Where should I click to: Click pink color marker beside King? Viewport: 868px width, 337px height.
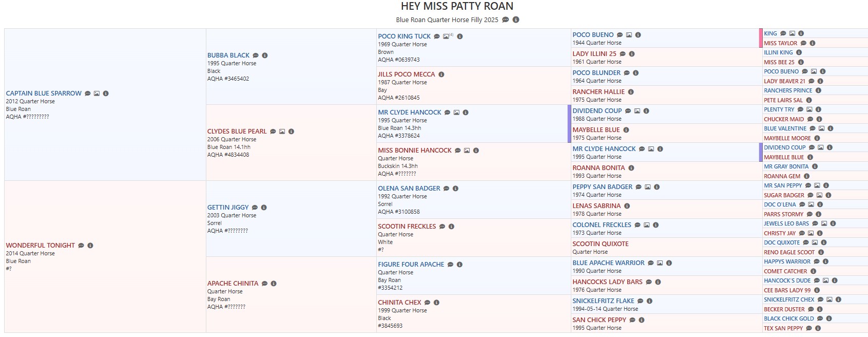(x=761, y=38)
